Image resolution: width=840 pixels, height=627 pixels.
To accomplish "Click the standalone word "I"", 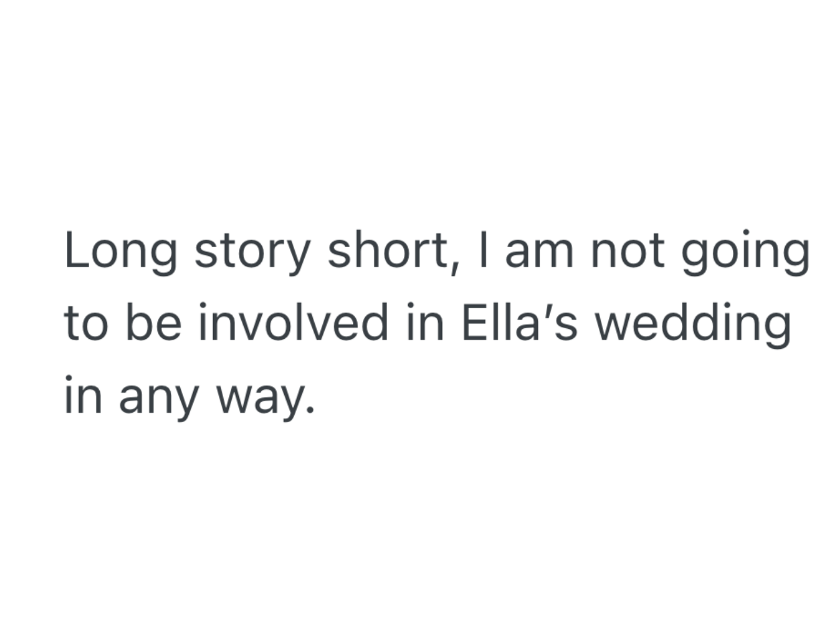I will pyautogui.click(x=482, y=250).
